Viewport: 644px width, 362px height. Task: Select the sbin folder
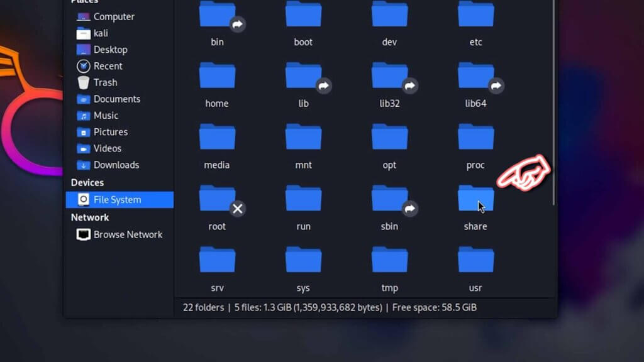(389, 198)
